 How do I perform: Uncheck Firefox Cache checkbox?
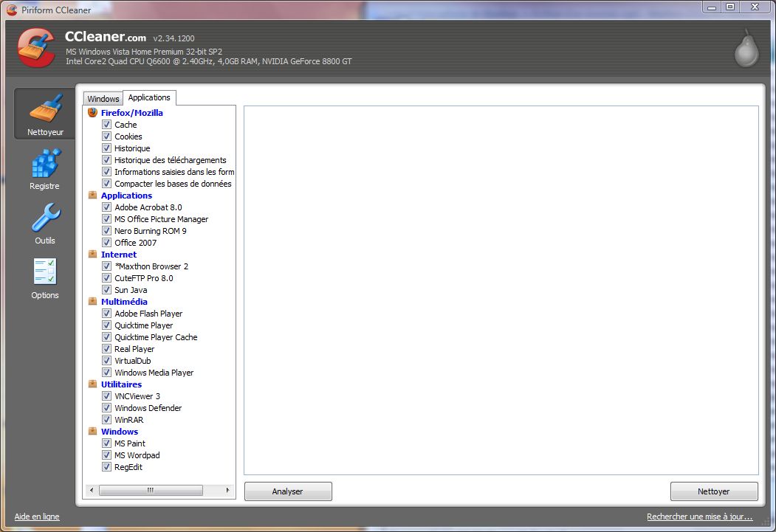[x=106, y=124]
